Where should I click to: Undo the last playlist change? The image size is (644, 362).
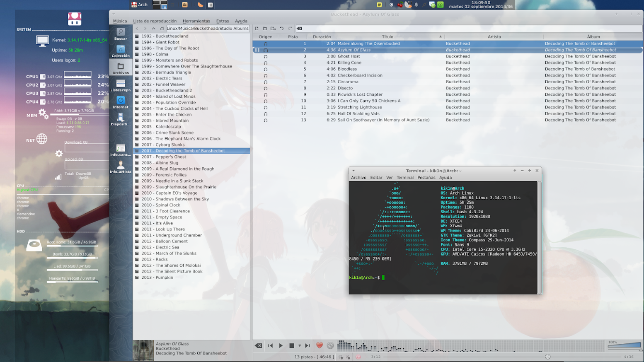pyautogui.click(x=282, y=29)
